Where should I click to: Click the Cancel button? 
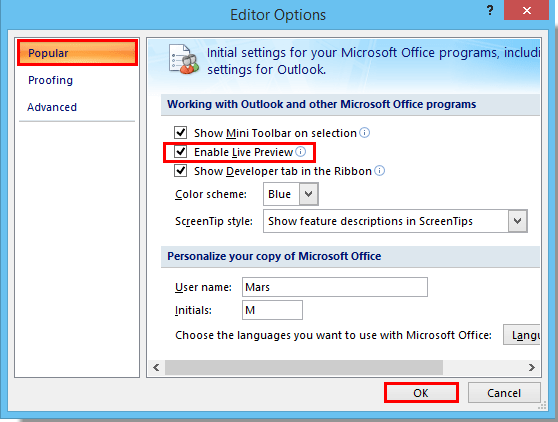tap(504, 393)
